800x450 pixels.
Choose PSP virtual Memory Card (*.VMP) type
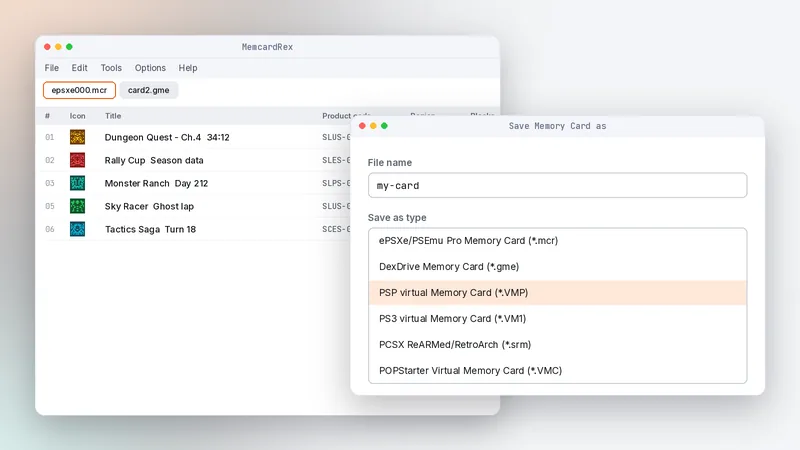(557, 292)
